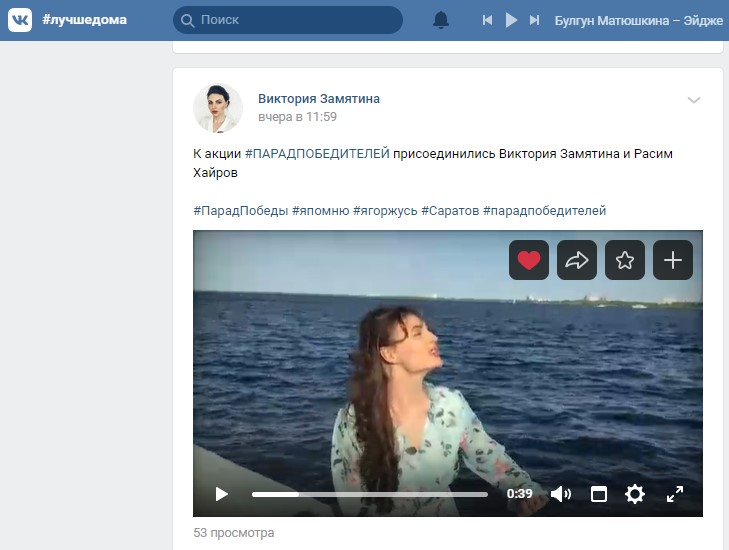Play the video with play button
The height and width of the screenshot is (550, 729).
[x=221, y=494]
